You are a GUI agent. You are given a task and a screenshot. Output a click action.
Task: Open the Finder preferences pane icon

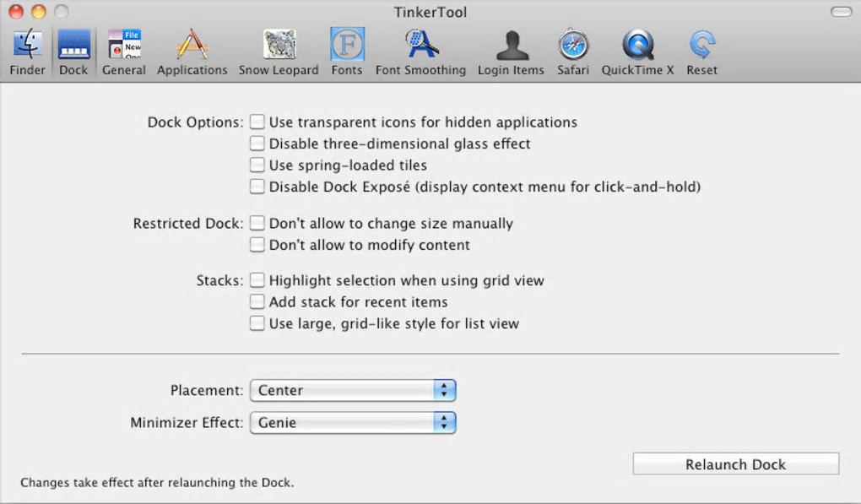click(28, 46)
